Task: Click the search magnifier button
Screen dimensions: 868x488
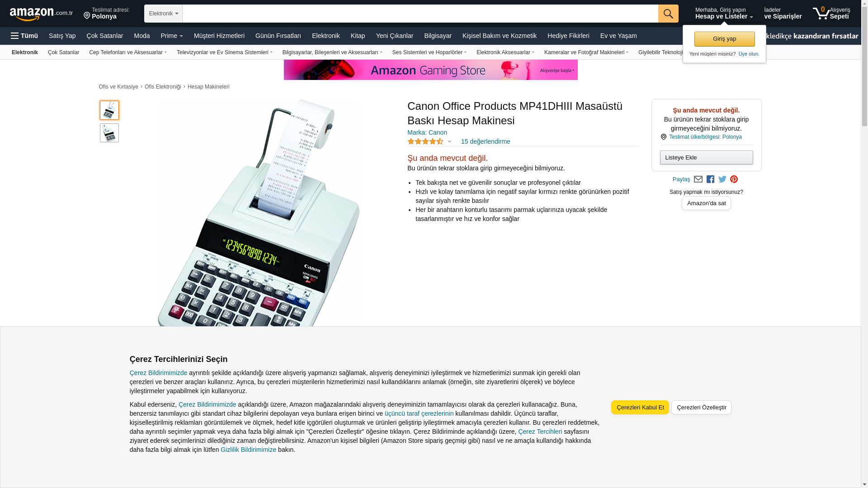Action: 668,14
